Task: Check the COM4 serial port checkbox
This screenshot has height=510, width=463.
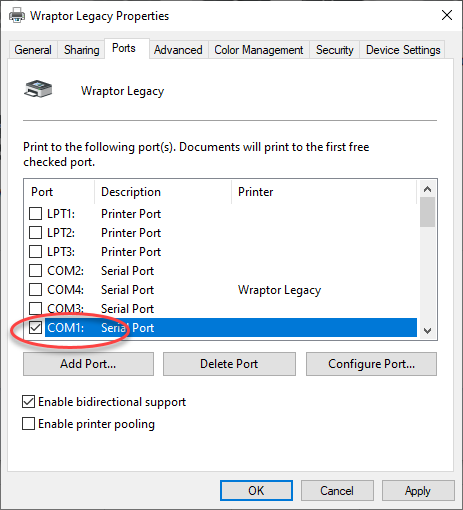Action: click(x=35, y=290)
